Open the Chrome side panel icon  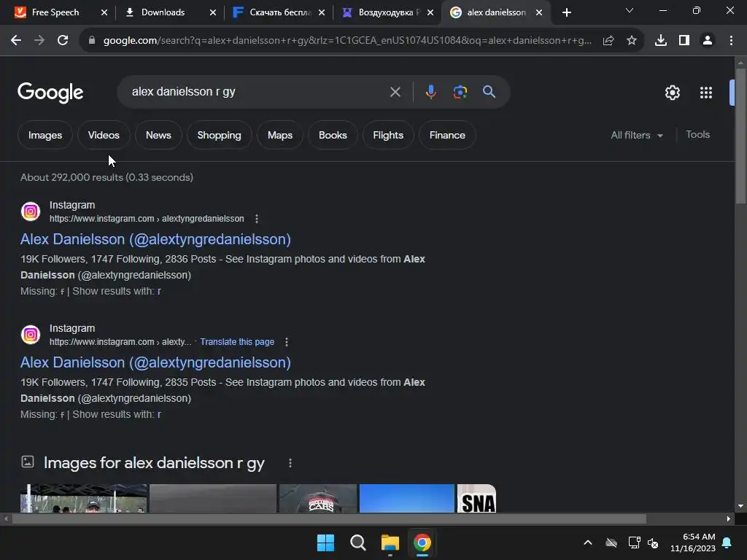pyautogui.click(x=684, y=41)
